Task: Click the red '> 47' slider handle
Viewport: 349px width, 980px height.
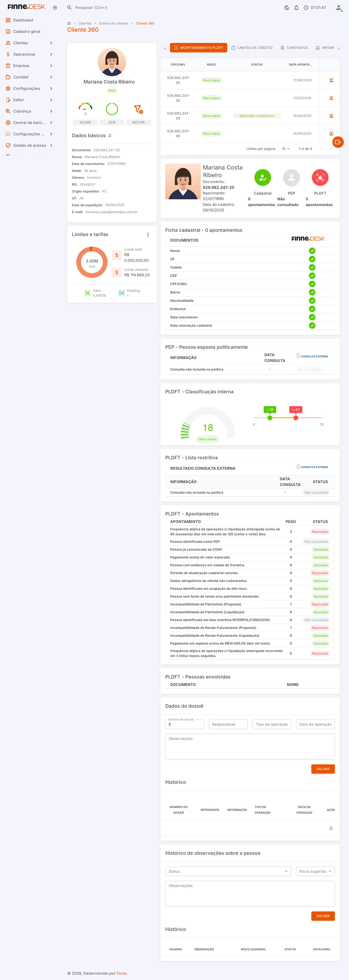Action: [x=296, y=418]
